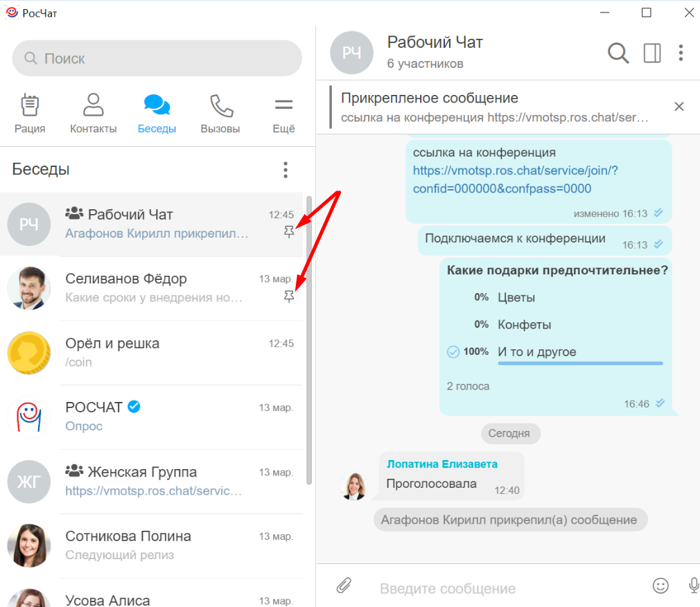
Task: Click the poll result bar for И то и другое
Action: 580,362
